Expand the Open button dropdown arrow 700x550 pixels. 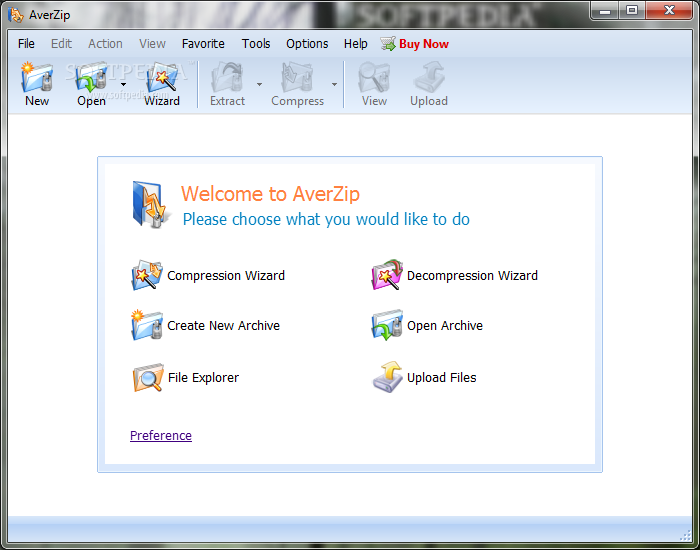123,84
